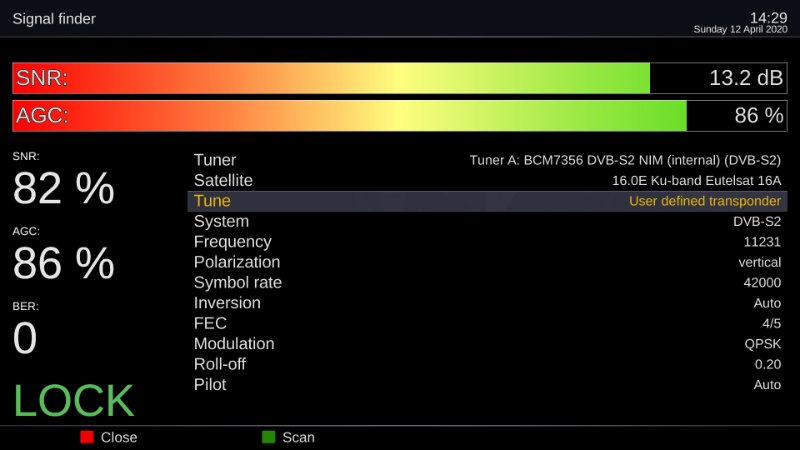Edit the Frequency value 11231
This screenshot has width=800, height=450.
point(762,242)
